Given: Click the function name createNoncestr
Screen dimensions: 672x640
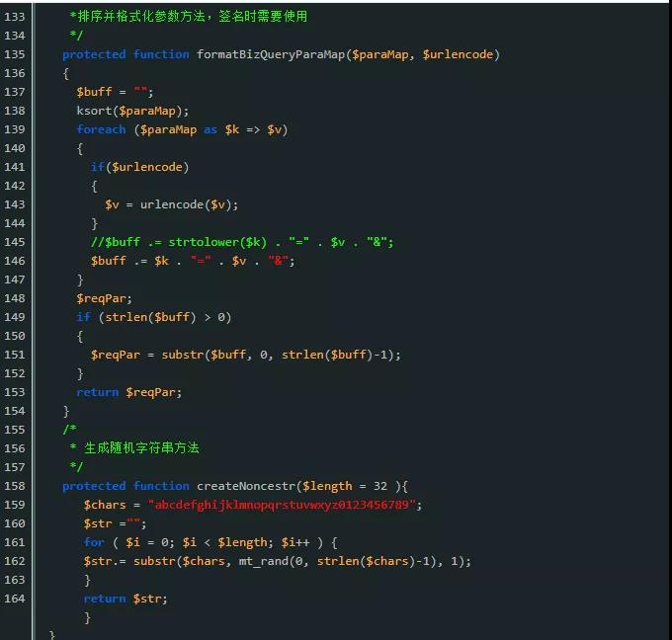Looking at the screenshot, I should point(246,486).
